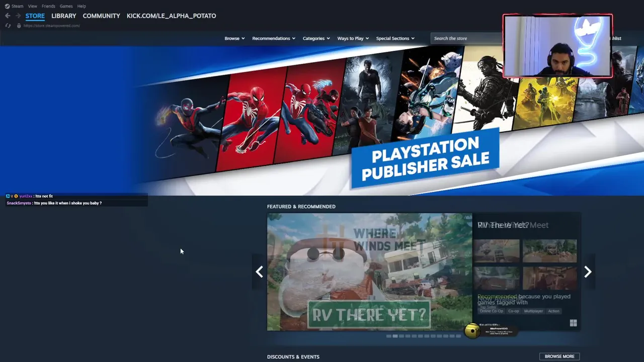Click the padlock icon beside the URL

pos(19,26)
